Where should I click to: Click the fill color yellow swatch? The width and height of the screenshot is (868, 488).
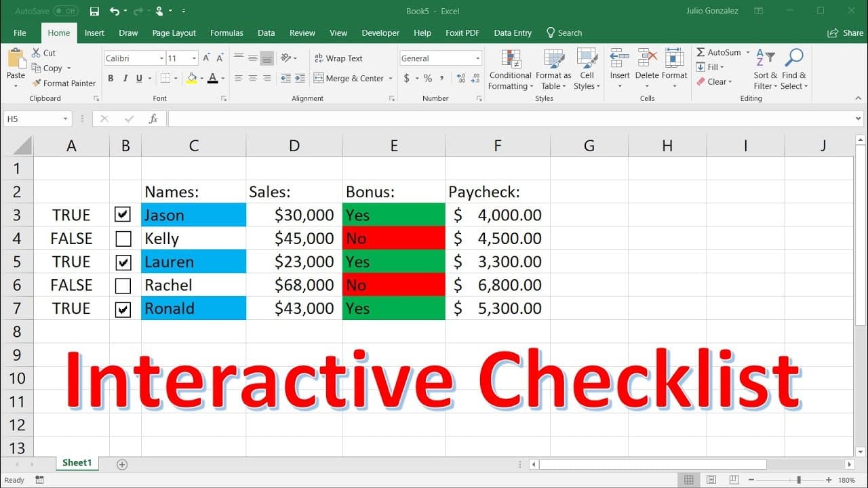192,79
